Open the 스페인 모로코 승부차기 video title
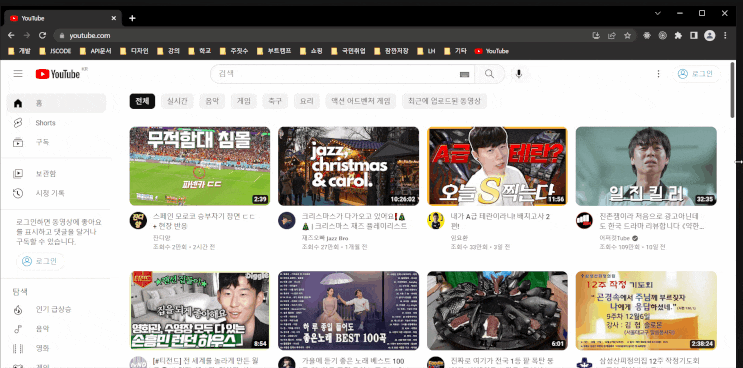This screenshot has height=368, width=743. [x=204, y=221]
